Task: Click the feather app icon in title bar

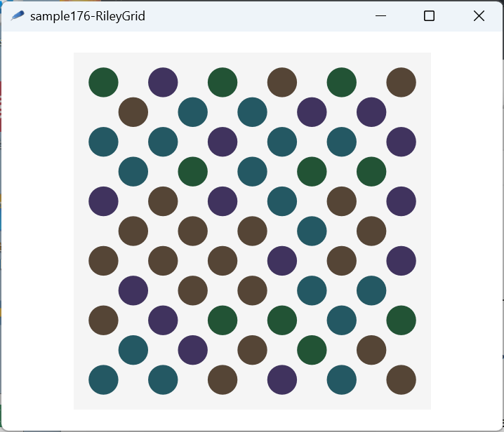Action: [x=18, y=15]
